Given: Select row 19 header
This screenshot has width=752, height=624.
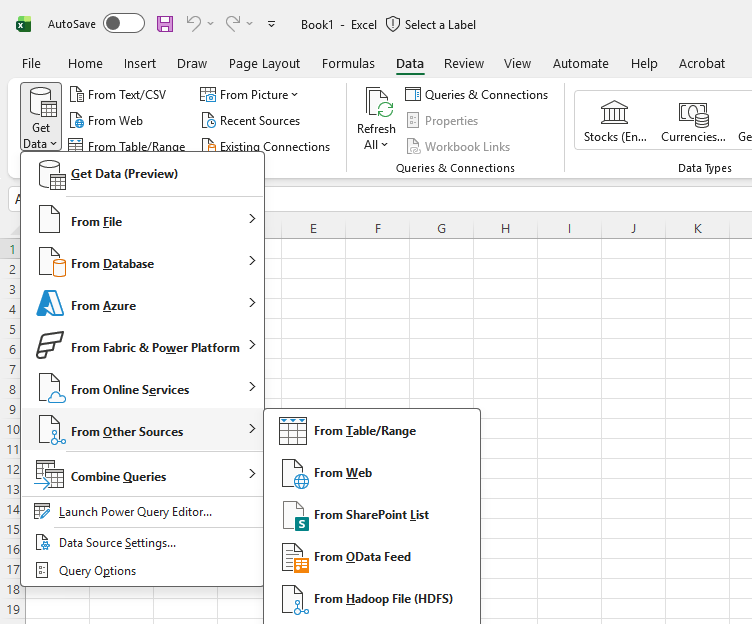Looking at the screenshot, I should (12, 610).
